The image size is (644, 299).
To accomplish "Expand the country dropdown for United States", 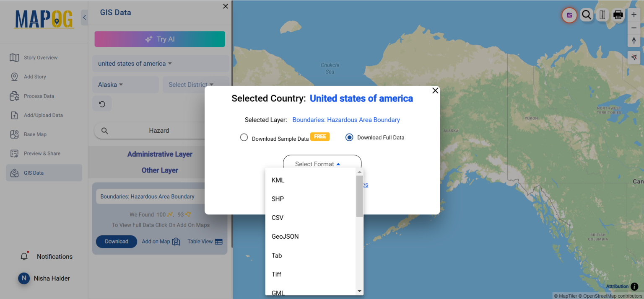I will [135, 64].
